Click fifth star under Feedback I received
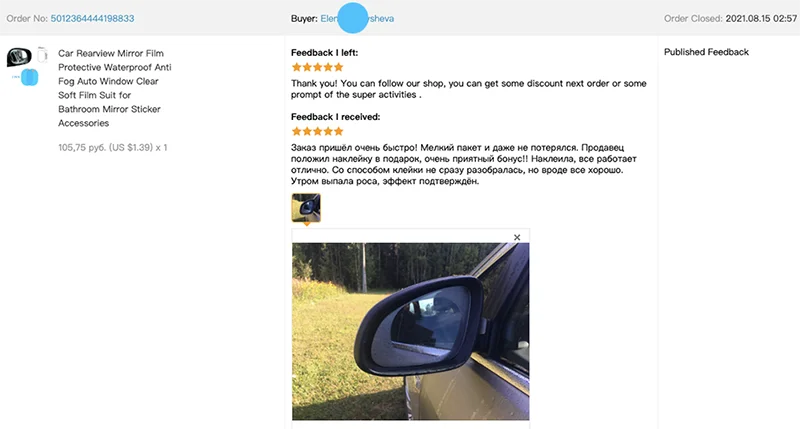This screenshot has width=800, height=429. (338, 131)
